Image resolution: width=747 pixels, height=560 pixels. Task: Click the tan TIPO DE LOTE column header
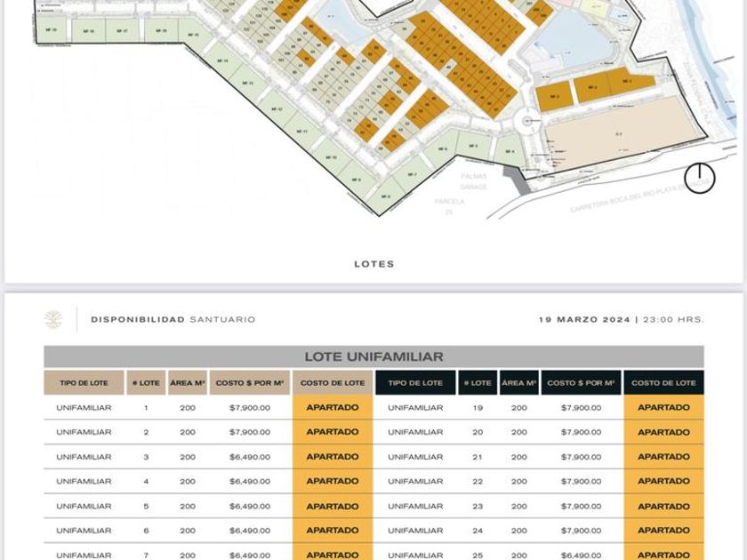(x=84, y=383)
